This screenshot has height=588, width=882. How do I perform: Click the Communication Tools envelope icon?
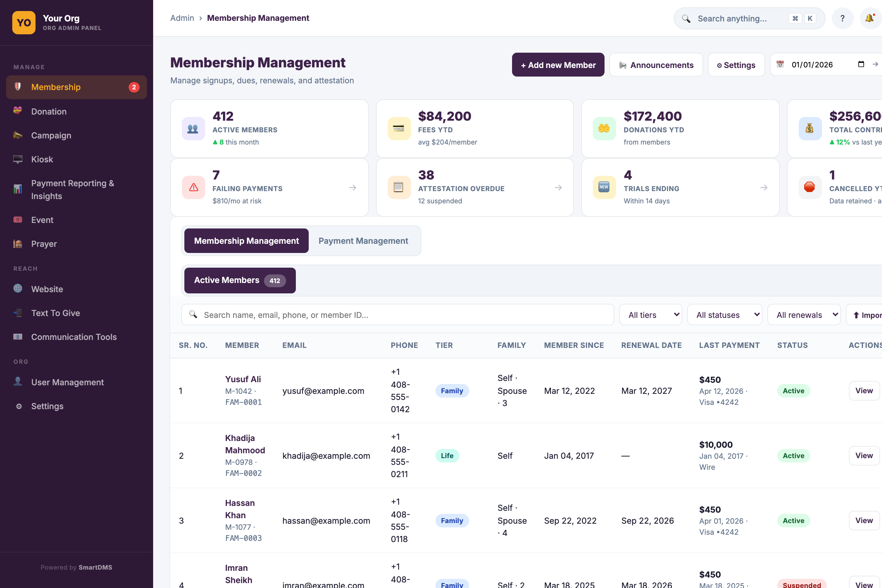click(x=18, y=337)
